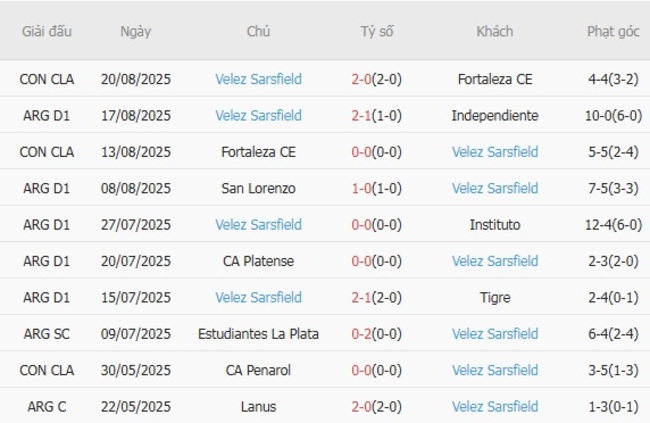Open Estudiantes La Plata team link
The height and width of the screenshot is (423, 650).
coord(258,334)
